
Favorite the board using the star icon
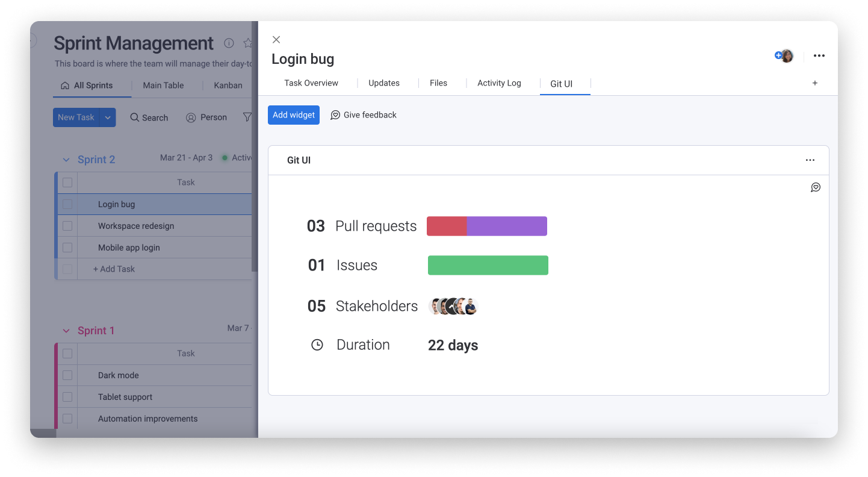(248, 43)
